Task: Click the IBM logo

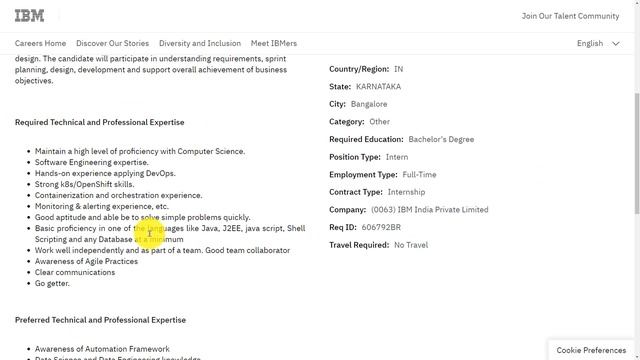Action: click(29, 16)
